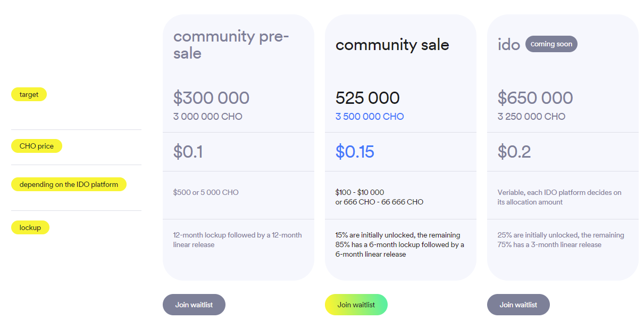Click Join waitlist under the ido card
The image size is (644, 327).
click(518, 305)
